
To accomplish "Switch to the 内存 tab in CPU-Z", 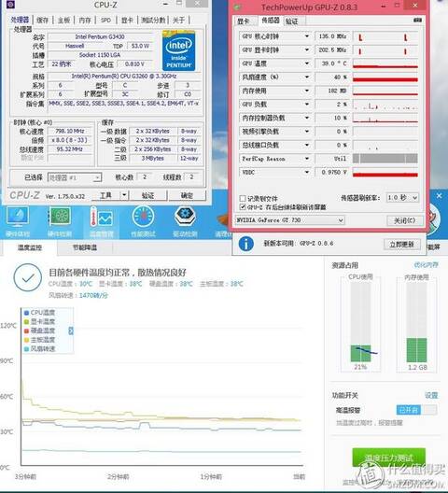I will pos(85,21).
